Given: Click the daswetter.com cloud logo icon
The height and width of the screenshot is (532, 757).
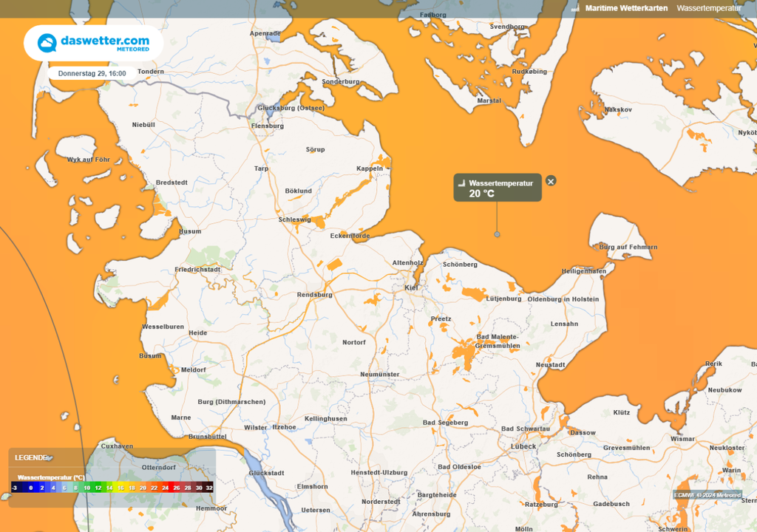Looking at the screenshot, I should click(x=47, y=43).
